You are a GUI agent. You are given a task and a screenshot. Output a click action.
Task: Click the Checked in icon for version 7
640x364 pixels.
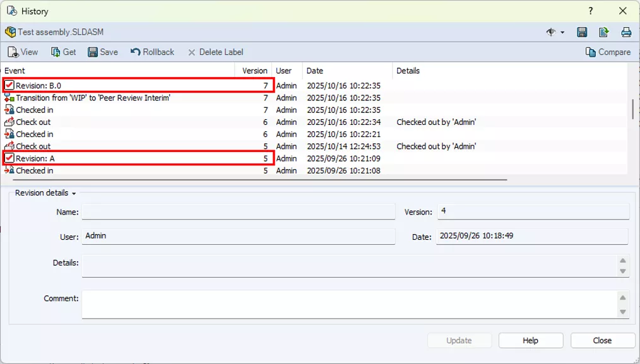pos(9,110)
